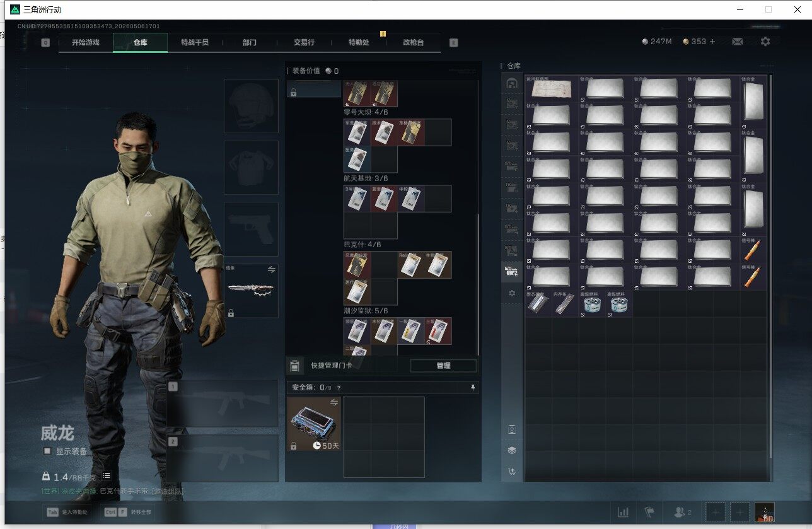Select the lower 信号棒 flare item
This screenshot has height=529, width=812.
coord(753,277)
